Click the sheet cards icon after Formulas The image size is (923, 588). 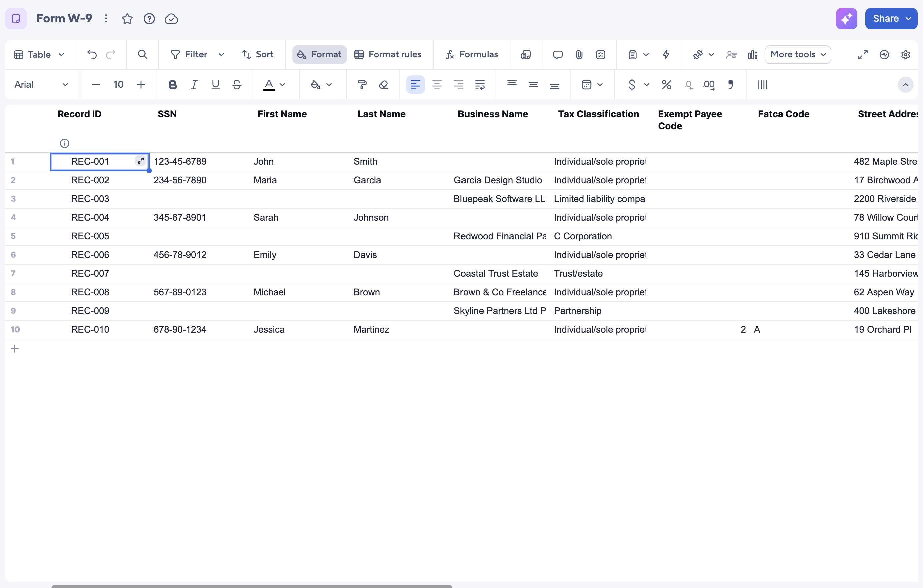(526, 54)
